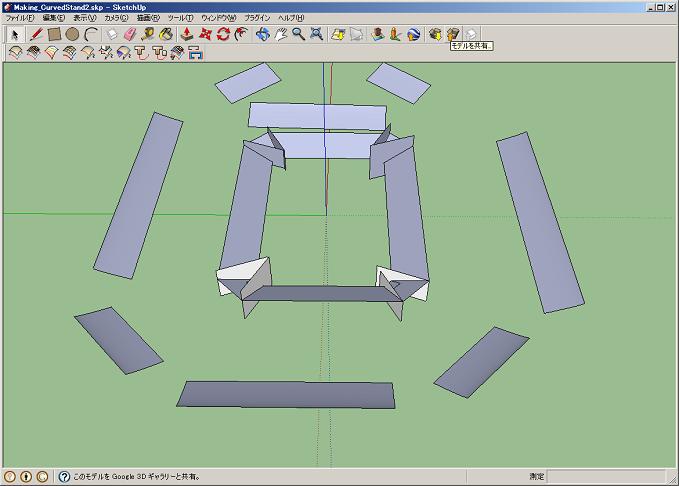679x486 pixels.
Task: Click the Share Model toolbar icon
Action: [453, 34]
